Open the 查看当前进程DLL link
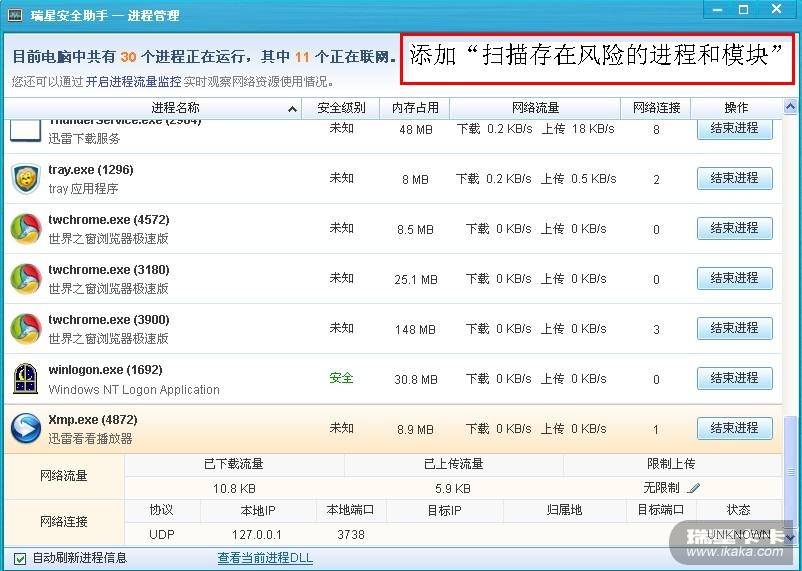The width and height of the screenshot is (802, 571). point(265,558)
